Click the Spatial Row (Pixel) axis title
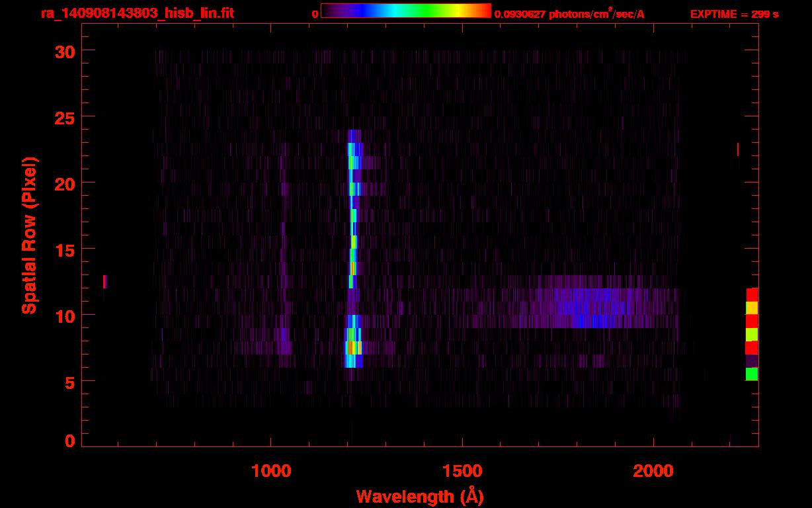Image resolution: width=812 pixels, height=508 pixels. point(30,235)
